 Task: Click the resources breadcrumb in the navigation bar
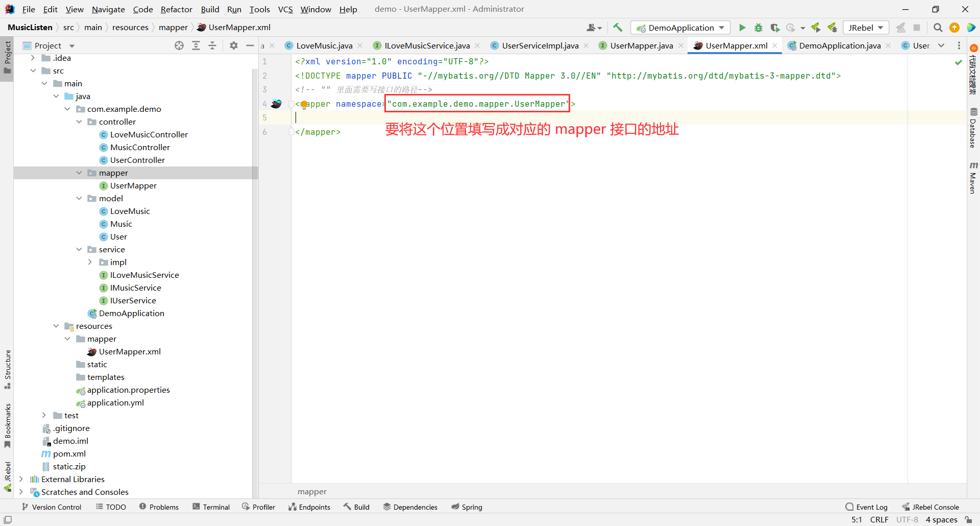(x=130, y=28)
